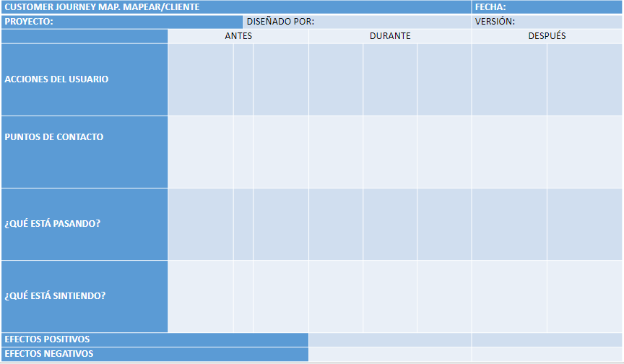
Task: Select the DURANTE column header
Action: (390, 36)
